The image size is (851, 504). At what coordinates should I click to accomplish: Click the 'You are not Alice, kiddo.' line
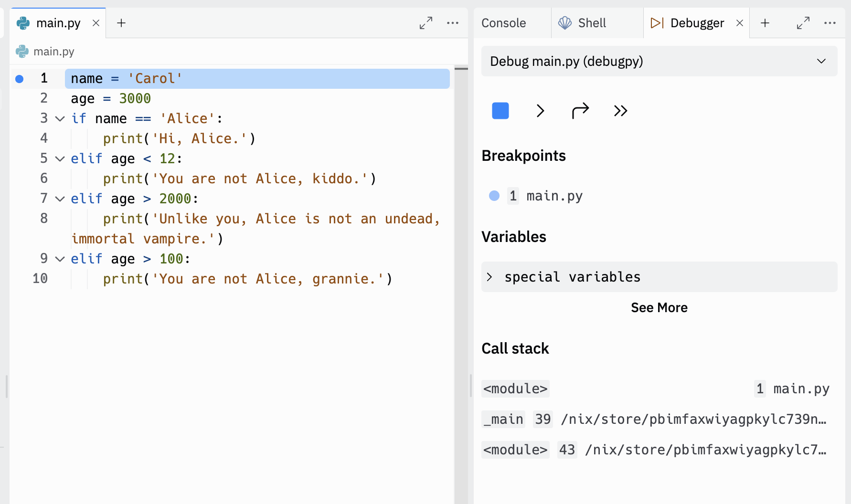240,178
